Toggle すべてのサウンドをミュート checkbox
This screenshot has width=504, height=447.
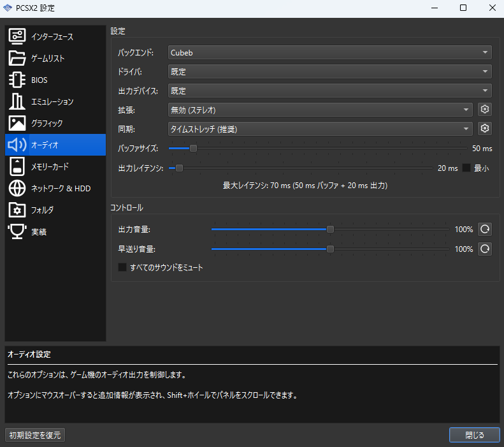click(122, 267)
